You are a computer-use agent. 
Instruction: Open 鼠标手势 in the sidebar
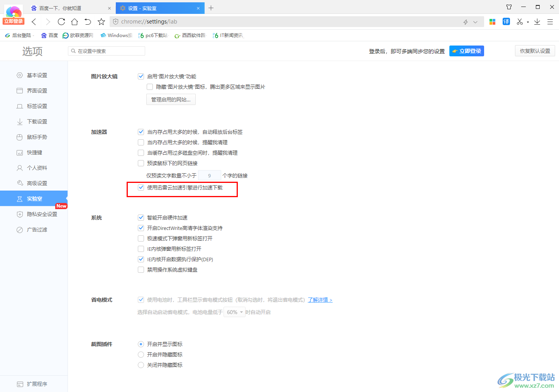point(34,137)
